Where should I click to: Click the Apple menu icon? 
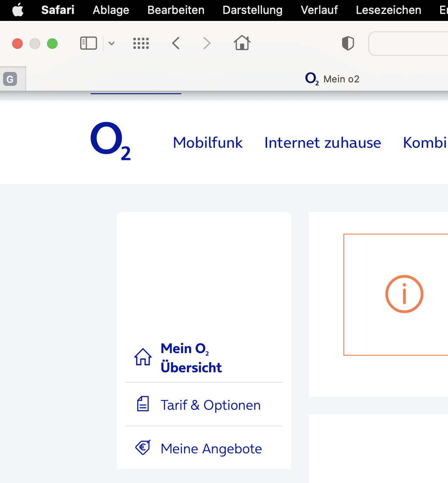pos(18,10)
